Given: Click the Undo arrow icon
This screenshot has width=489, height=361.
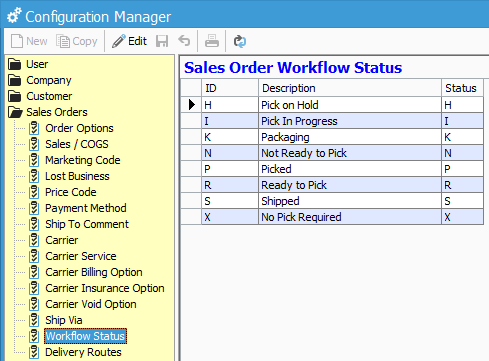Looking at the screenshot, I should (x=184, y=41).
